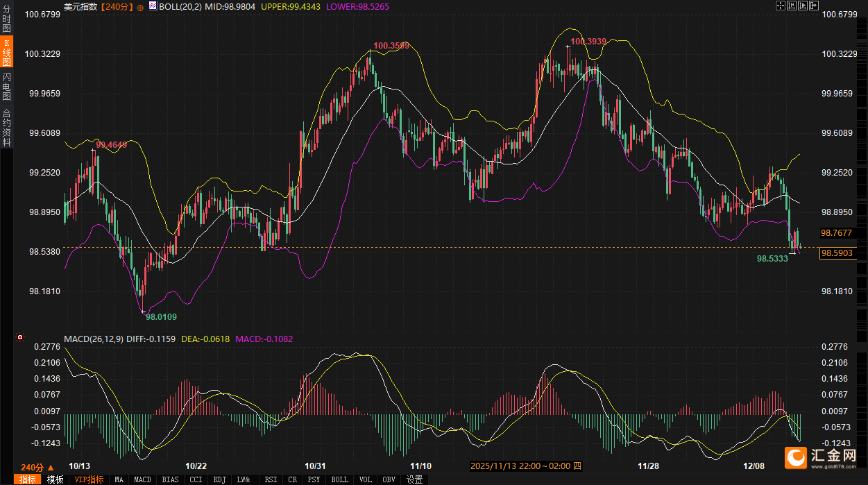868x485 pixels.
Task: Click the jump-to-chart-start icon
Action: (791, 6)
